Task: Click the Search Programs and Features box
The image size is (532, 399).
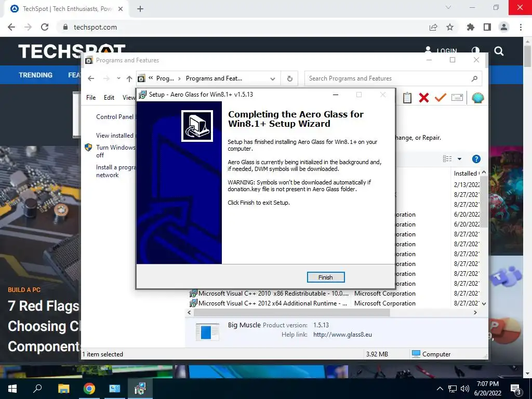Action: 393,78
